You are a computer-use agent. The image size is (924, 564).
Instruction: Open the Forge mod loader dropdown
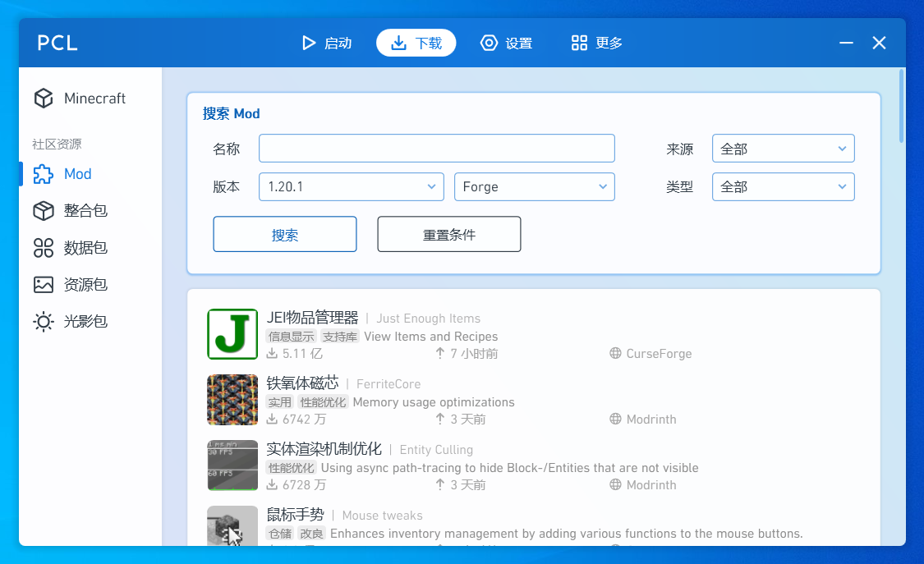534,187
